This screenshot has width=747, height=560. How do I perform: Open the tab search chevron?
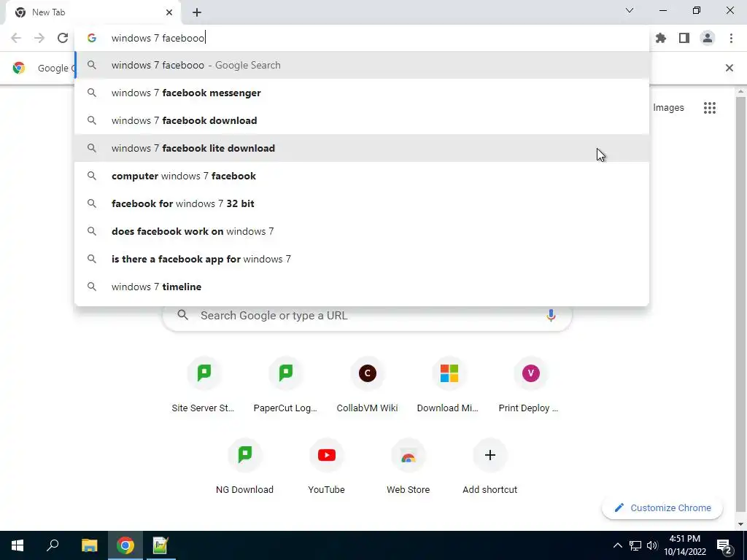(630, 10)
